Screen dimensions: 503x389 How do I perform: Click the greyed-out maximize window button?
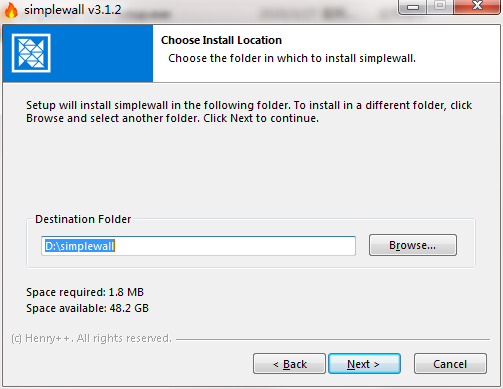click(440, 7)
